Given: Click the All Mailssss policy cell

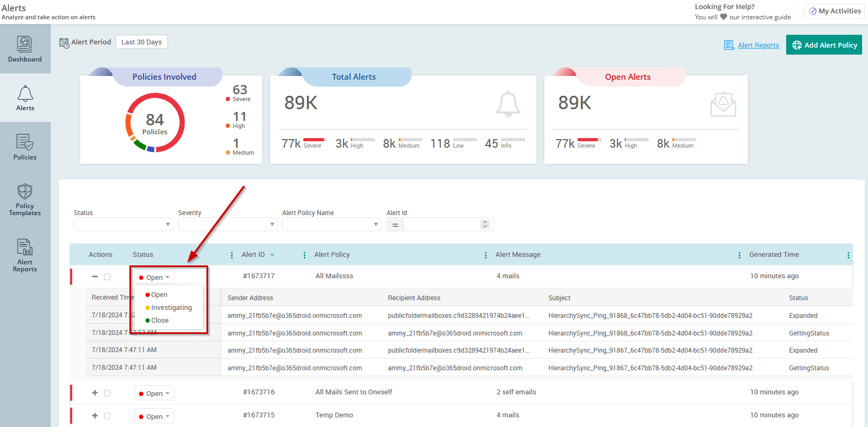Looking at the screenshot, I should (334, 276).
